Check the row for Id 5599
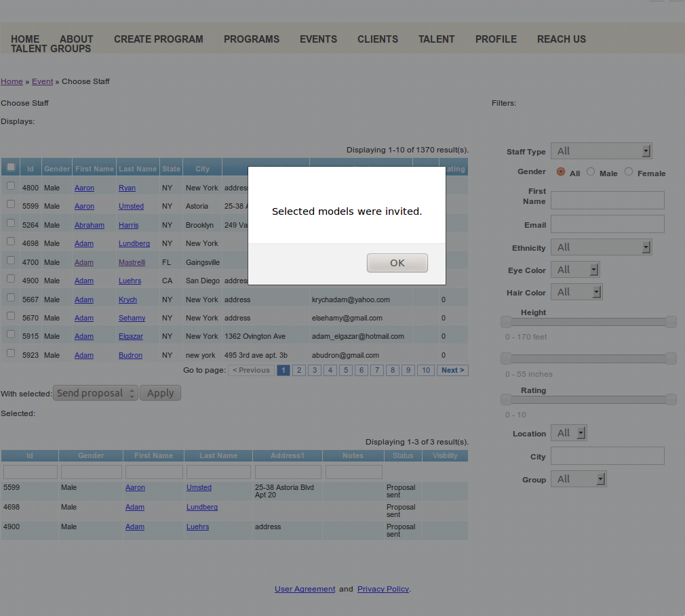This screenshot has width=685, height=616. pos(11,204)
